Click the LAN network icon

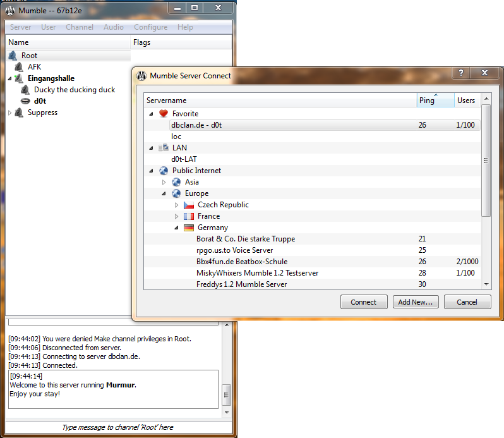click(x=164, y=148)
